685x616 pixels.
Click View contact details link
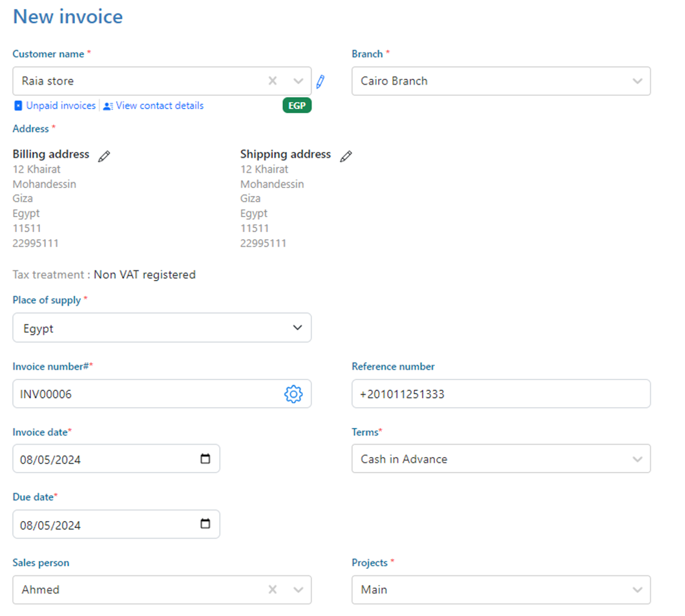click(x=159, y=105)
